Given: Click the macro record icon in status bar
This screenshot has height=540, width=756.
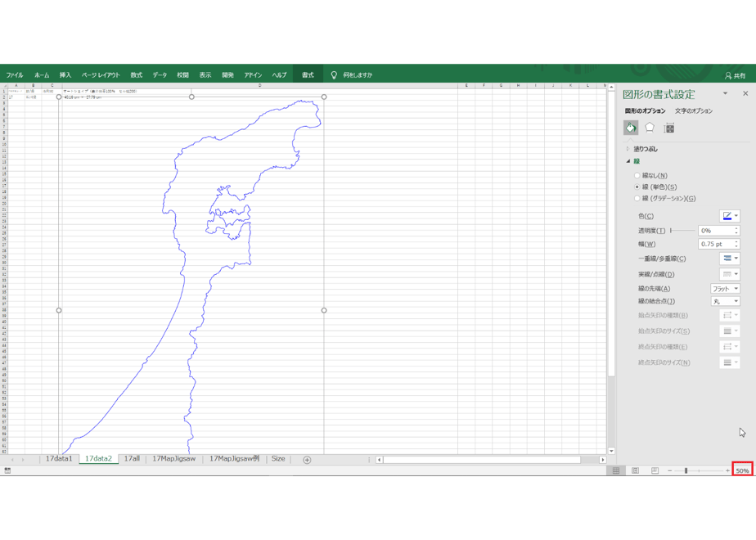Looking at the screenshot, I should (7, 470).
